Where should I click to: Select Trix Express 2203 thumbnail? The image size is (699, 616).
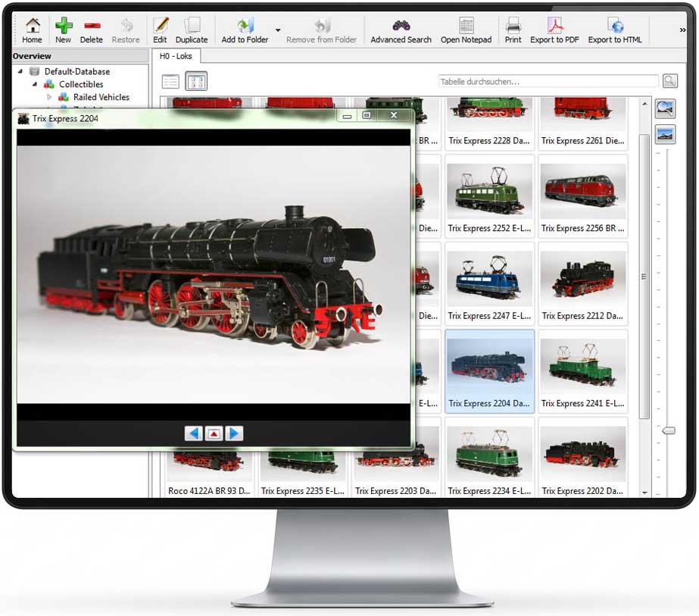click(395, 475)
